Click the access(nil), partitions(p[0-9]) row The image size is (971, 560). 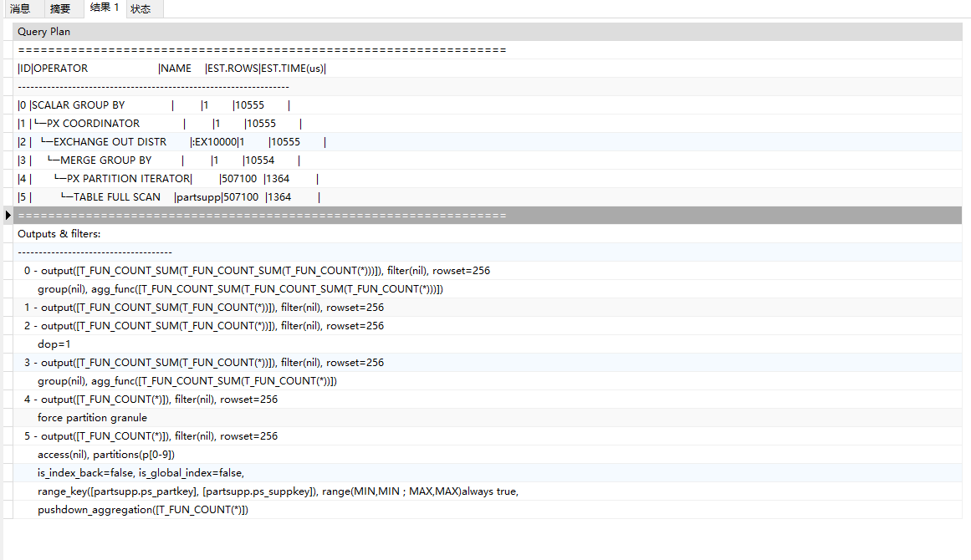pyautogui.click(x=105, y=455)
